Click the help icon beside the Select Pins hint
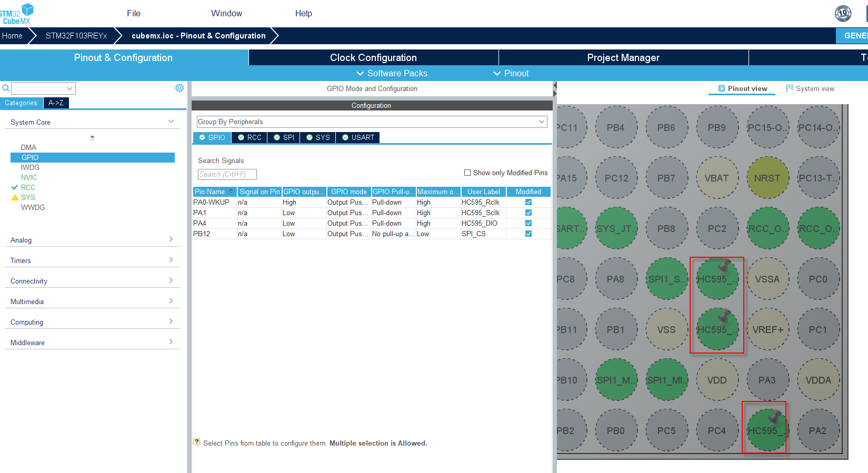 pyautogui.click(x=197, y=442)
